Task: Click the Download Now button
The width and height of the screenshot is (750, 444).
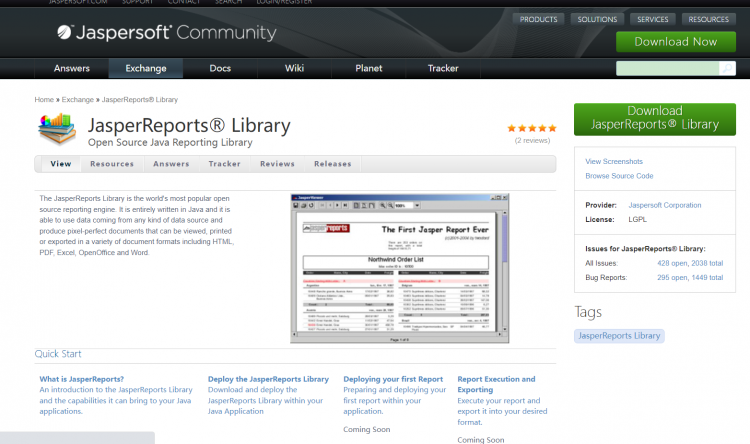Action: pos(675,42)
